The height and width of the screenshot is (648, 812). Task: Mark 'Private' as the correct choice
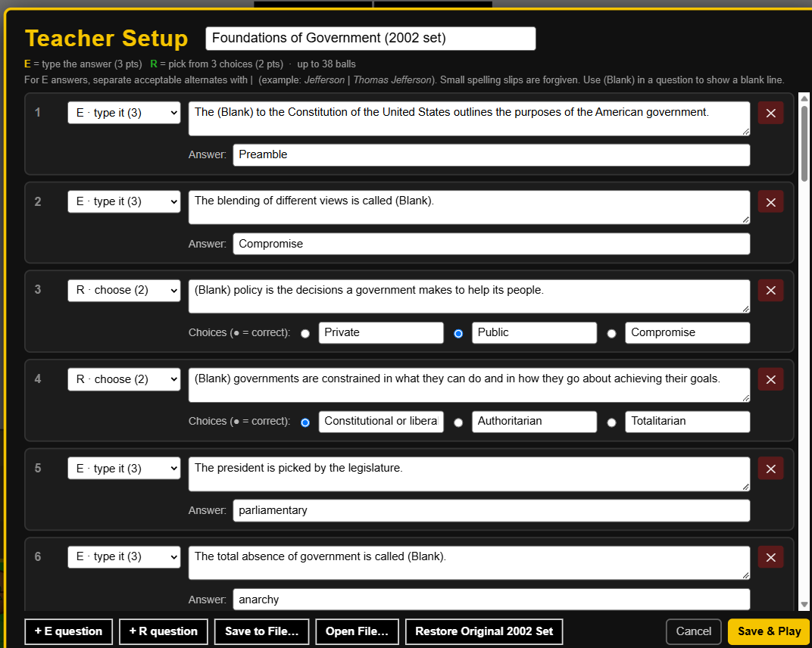point(305,333)
